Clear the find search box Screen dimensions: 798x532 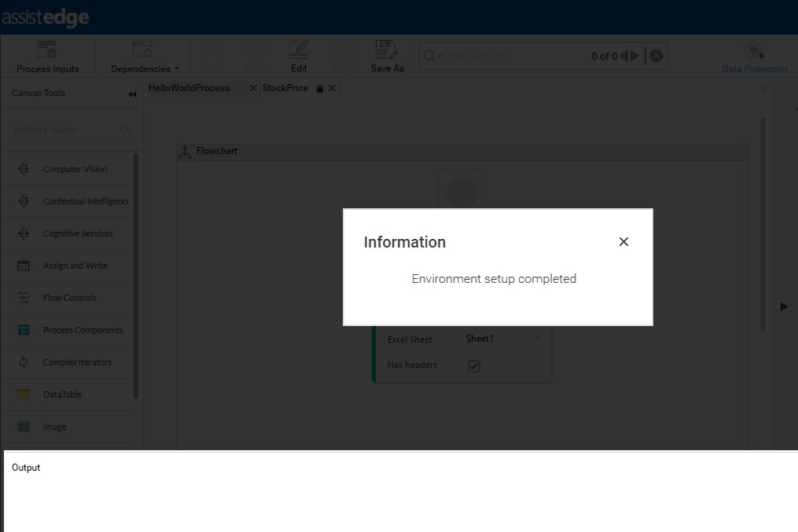[656, 56]
